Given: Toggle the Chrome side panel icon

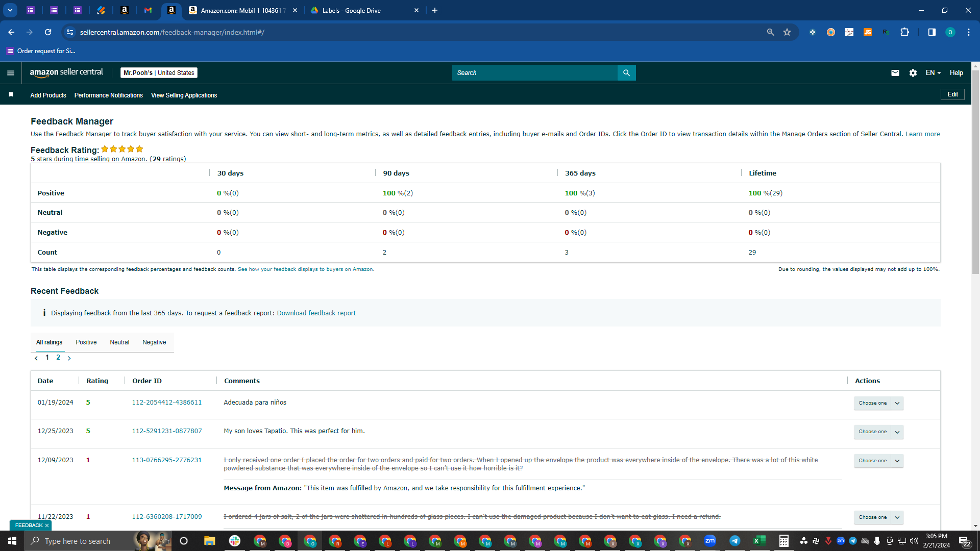Looking at the screenshot, I should pos(932,32).
